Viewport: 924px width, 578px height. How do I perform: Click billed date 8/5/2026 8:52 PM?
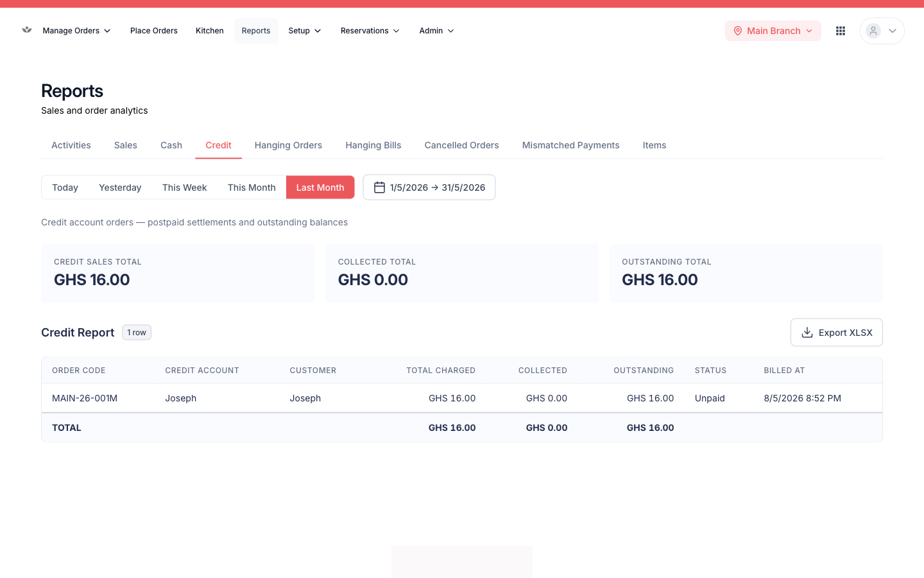point(803,398)
